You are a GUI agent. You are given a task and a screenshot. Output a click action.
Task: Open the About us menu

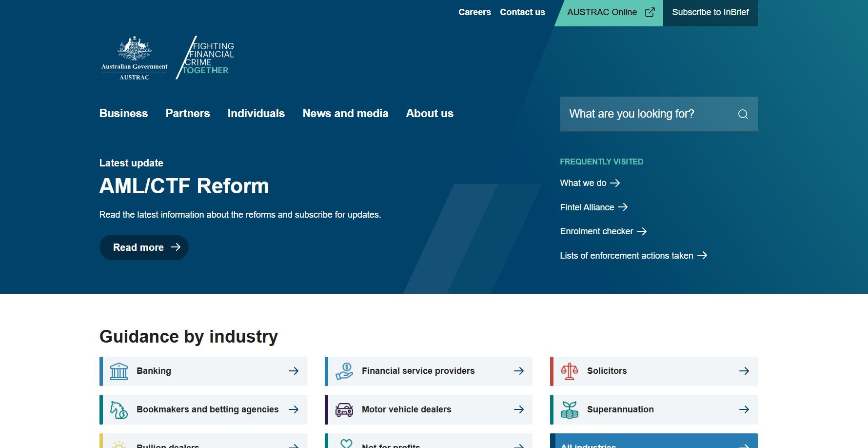pyautogui.click(x=430, y=114)
